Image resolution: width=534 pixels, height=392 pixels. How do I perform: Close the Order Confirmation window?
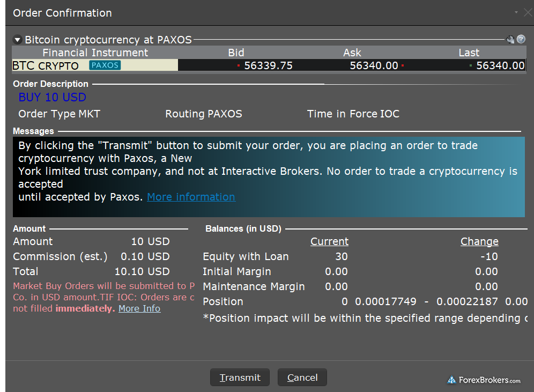(527, 12)
